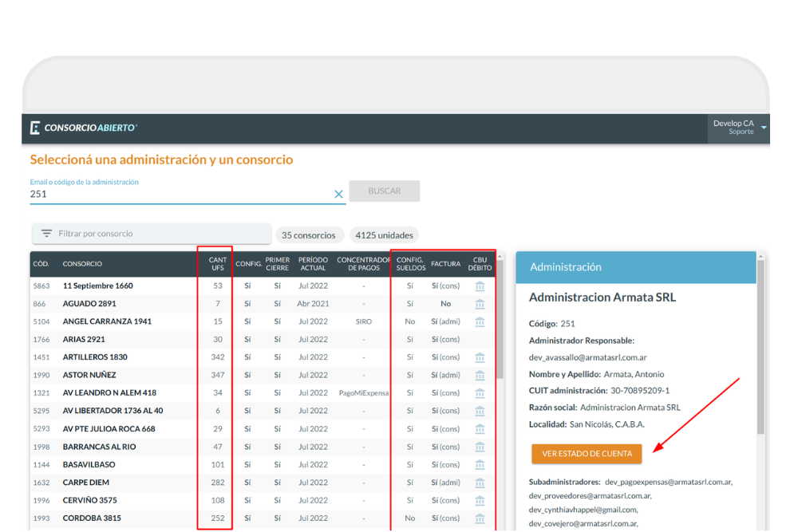Click bank icon in CARPE DIEM row
Image resolution: width=798 pixels, height=532 pixels.
click(x=480, y=483)
